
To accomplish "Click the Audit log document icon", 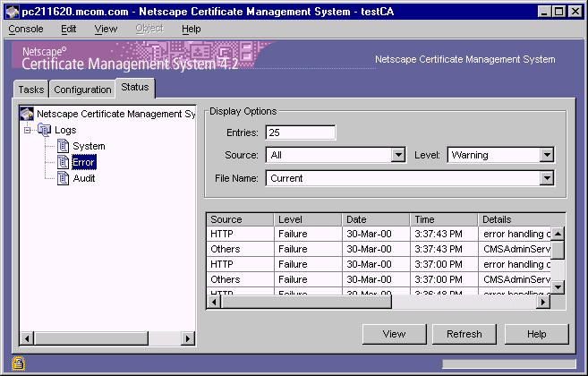I will click(x=63, y=178).
